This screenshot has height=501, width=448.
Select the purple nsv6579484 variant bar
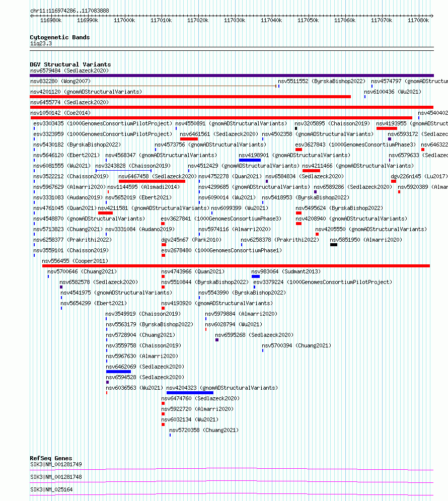232,76
